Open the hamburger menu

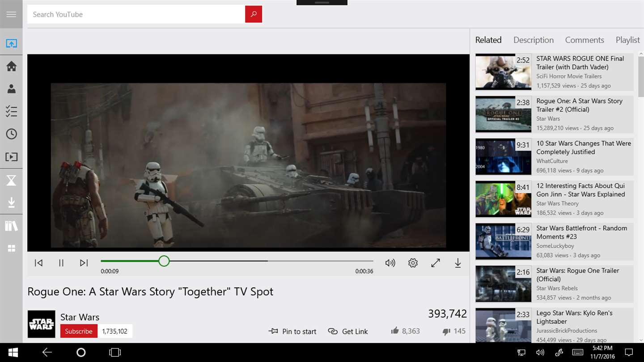(x=11, y=14)
